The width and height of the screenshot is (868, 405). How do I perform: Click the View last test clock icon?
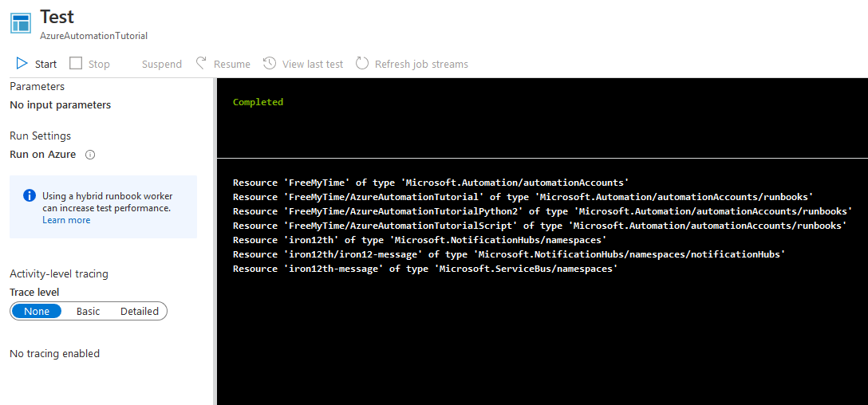click(270, 64)
